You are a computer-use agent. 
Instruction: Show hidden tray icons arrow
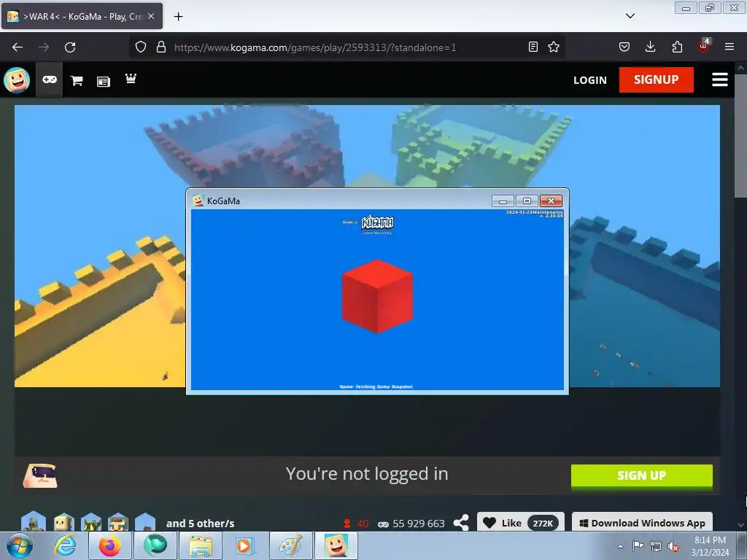(620, 546)
